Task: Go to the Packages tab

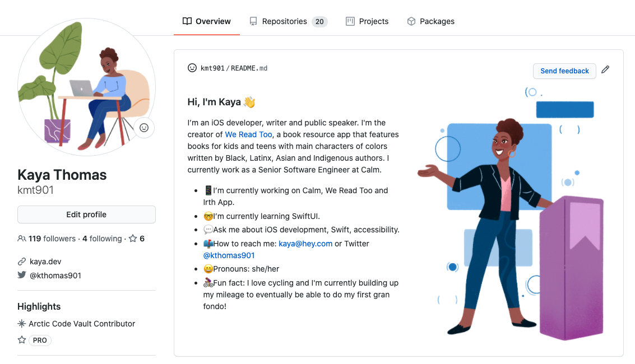Action: coord(430,21)
